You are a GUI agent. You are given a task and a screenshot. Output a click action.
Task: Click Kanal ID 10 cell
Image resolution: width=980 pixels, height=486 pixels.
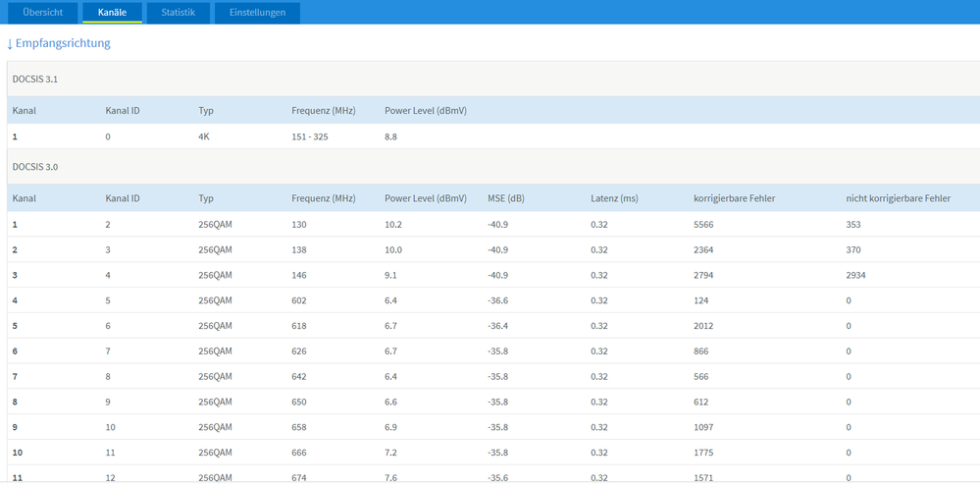click(110, 427)
